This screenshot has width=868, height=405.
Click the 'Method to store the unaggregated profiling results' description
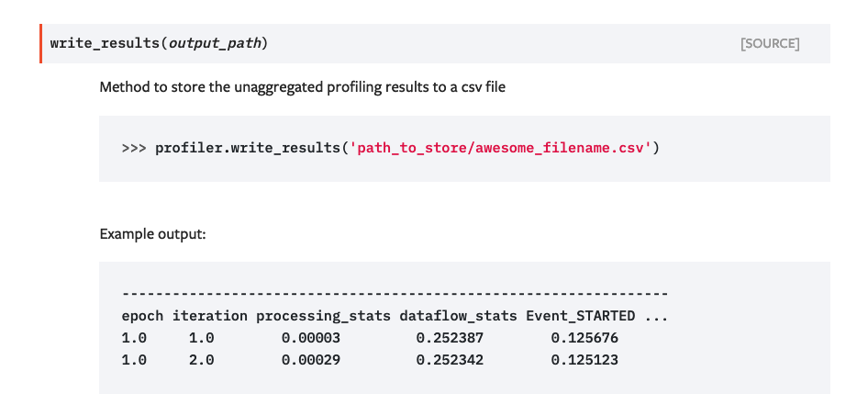pos(302,87)
